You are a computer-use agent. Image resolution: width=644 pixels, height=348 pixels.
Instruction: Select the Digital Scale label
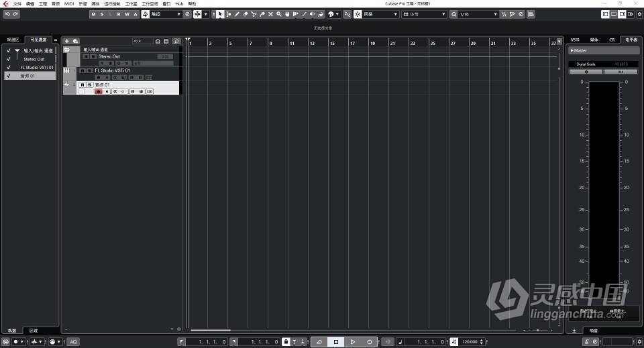coord(586,64)
